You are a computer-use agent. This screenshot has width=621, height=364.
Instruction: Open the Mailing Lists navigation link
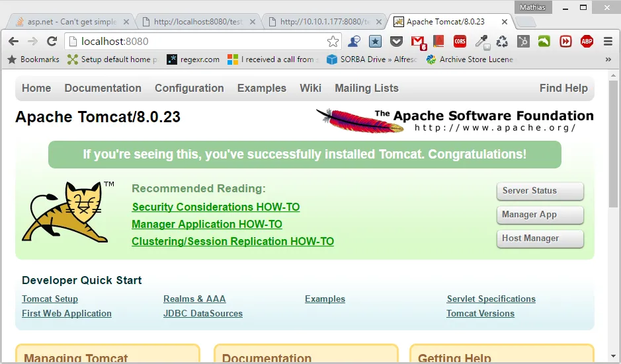[367, 89]
